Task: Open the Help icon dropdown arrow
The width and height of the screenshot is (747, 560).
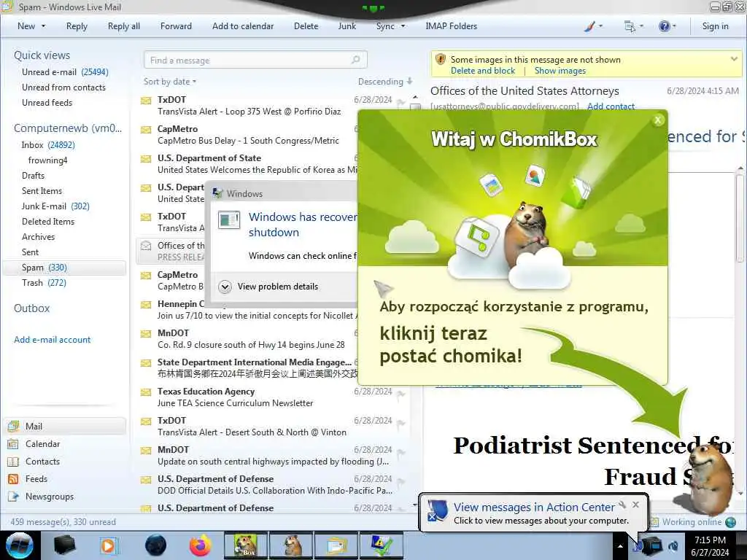Action: tap(674, 26)
